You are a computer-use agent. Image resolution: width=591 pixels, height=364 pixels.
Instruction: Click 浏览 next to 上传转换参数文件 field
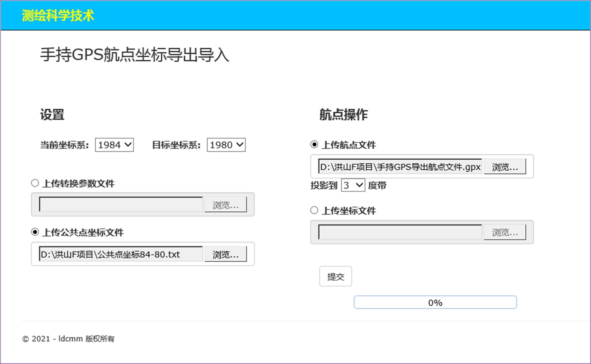point(226,204)
